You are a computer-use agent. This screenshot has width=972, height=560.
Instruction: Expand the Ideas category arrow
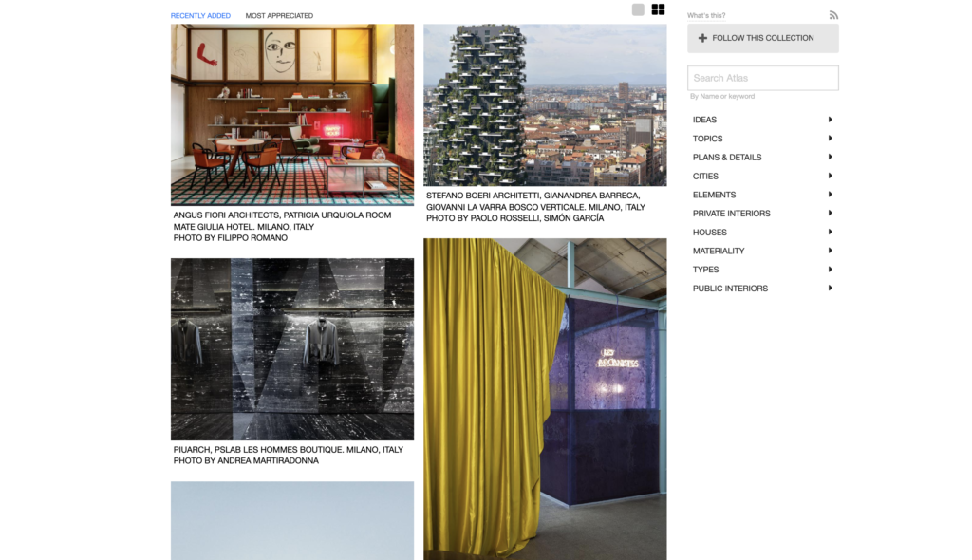[830, 120]
